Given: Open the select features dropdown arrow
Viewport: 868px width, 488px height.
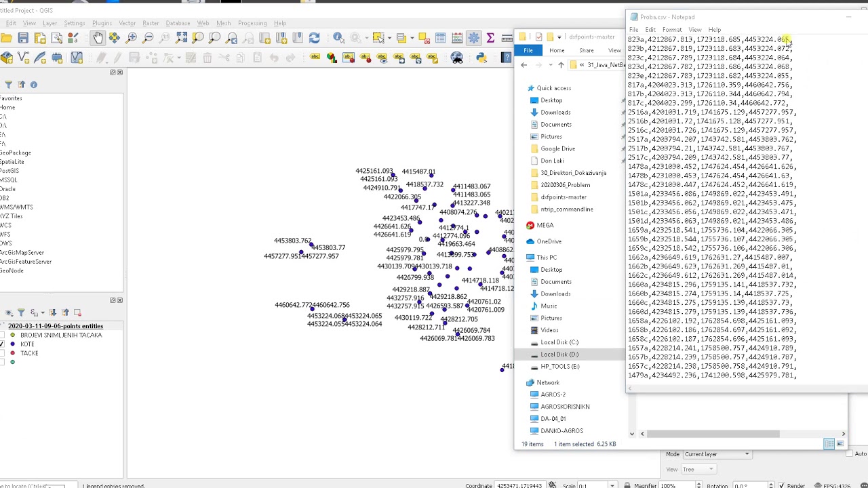Looking at the screenshot, I should [389, 38].
